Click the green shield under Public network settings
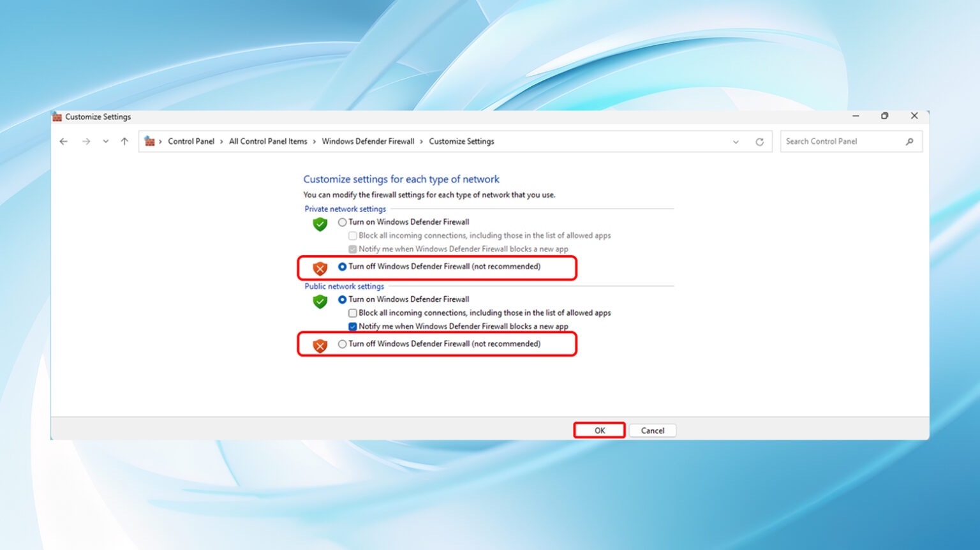The width and height of the screenshot is (980, 550). tap(320, 302)
